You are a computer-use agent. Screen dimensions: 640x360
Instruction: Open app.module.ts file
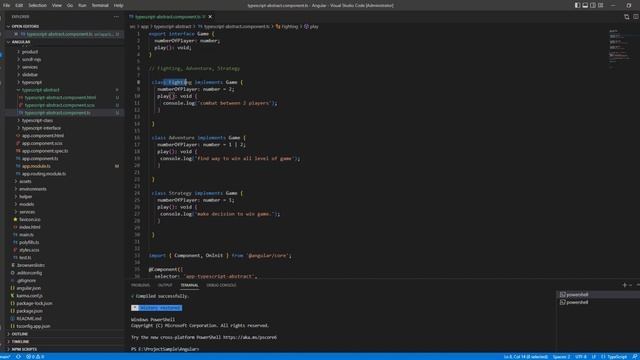[36, 166]
